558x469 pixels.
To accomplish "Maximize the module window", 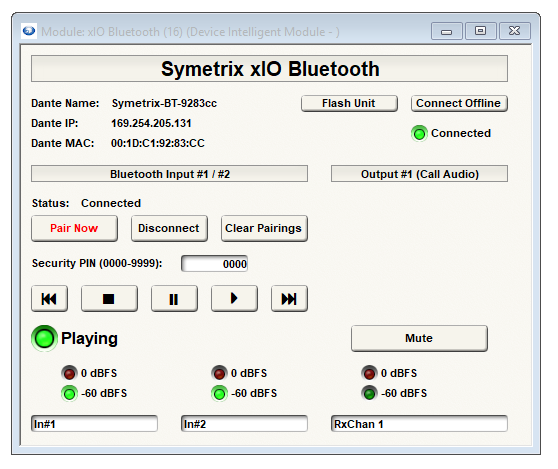I will coord(480,31).
